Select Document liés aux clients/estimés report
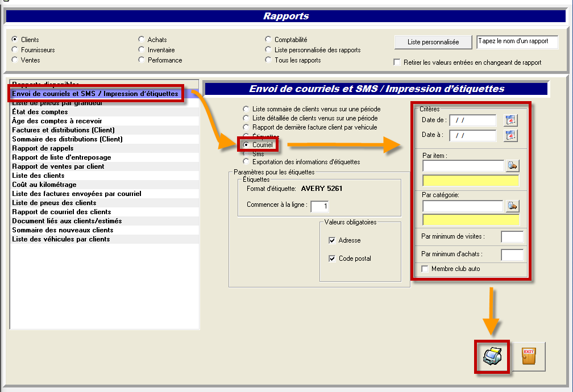Image resolution: width=573 pixels, height=392 pixels. (x=105, y=221)
